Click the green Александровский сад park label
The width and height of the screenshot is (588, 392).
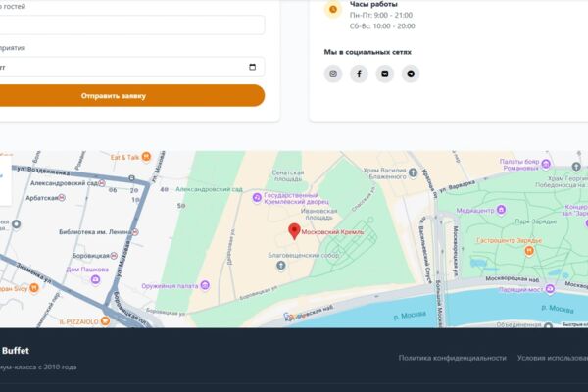pos(210,189)
